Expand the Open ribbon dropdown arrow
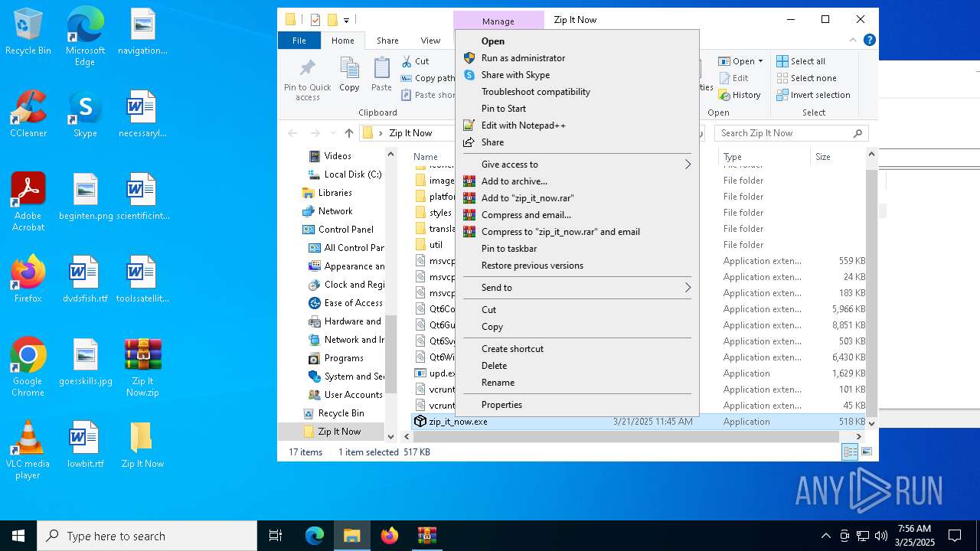Screen dimensions: 980x551 (760, 61)
